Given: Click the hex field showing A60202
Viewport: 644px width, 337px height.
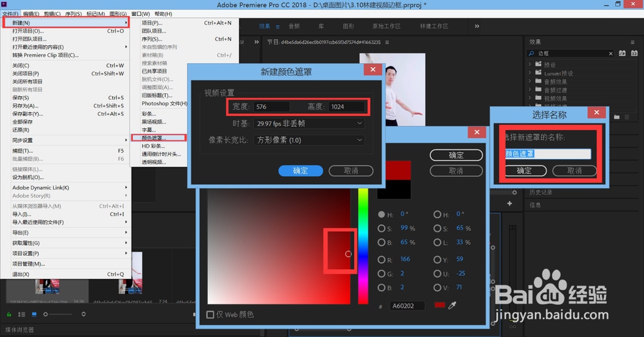Looking at the screenshot, I should coord(408,306).
